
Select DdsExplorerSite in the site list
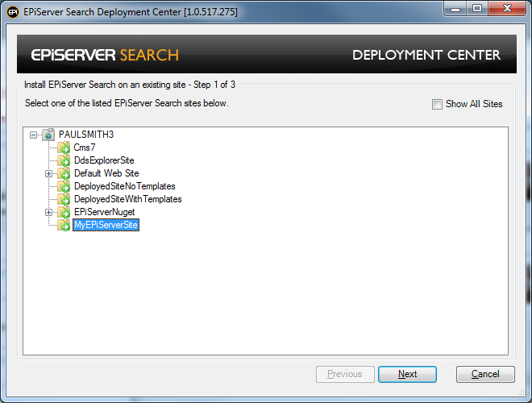(104, 160)
